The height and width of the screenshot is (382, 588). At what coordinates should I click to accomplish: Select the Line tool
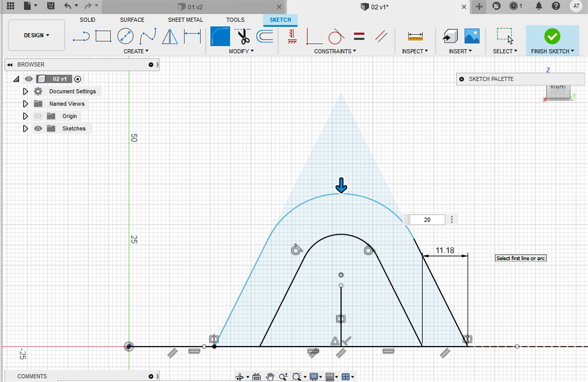tap(81, 36)
